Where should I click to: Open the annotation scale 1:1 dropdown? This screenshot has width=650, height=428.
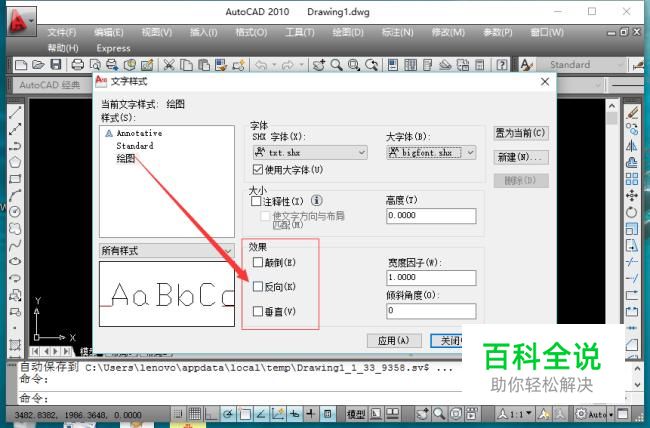[516, 413]
